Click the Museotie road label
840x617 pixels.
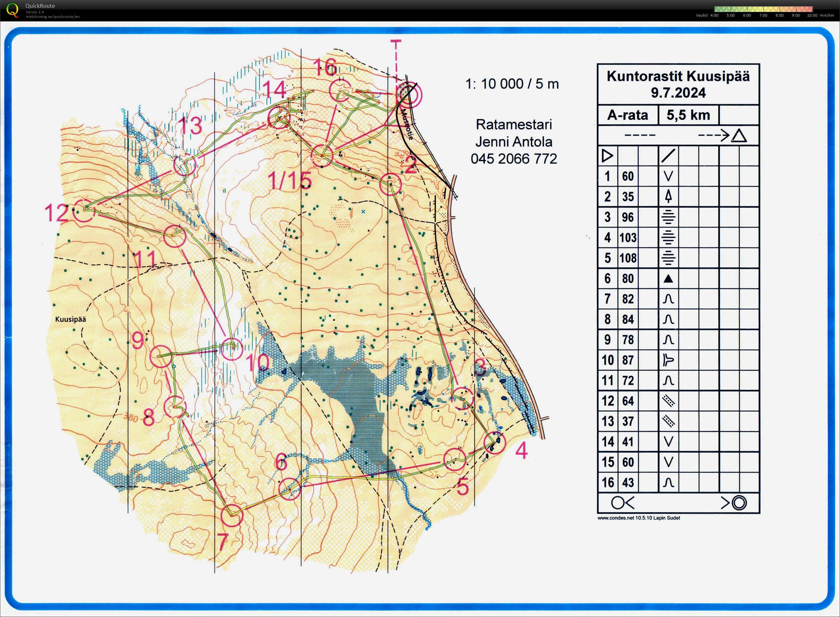pyautogui.click(x=407, y=125)
